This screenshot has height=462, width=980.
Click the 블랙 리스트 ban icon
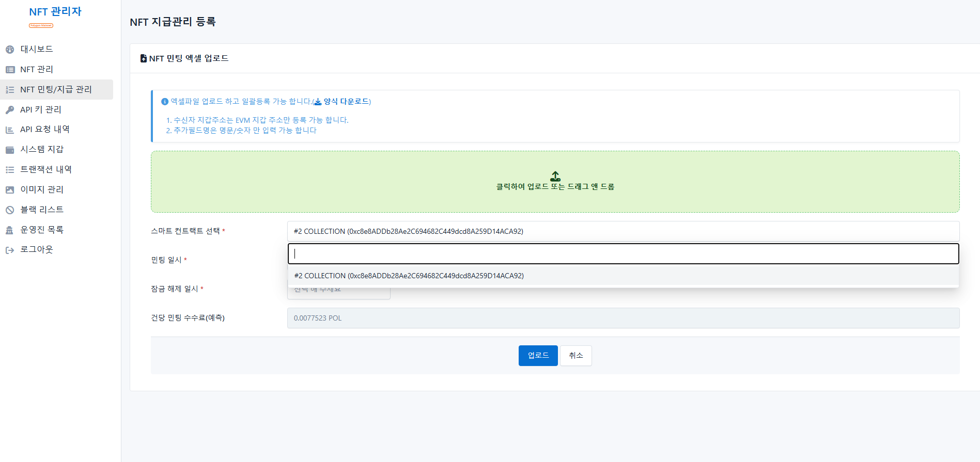coord(10,210)
